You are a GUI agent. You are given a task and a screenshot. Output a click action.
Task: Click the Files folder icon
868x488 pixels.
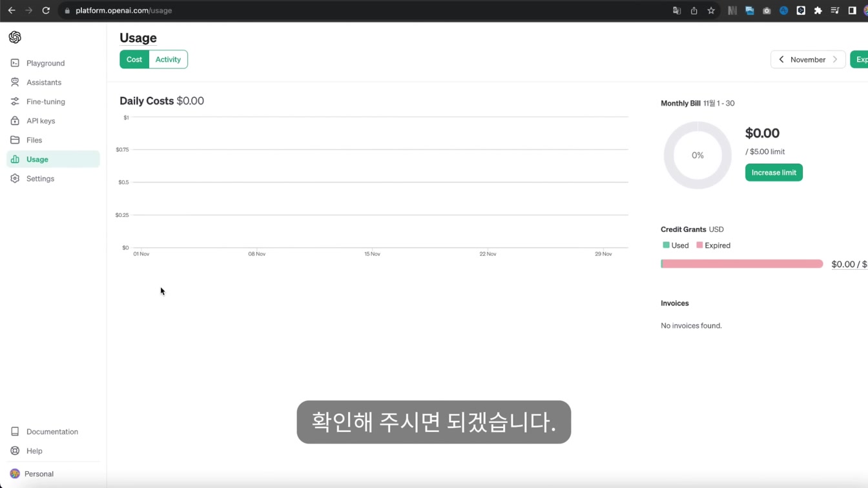[x=15, y=140]
